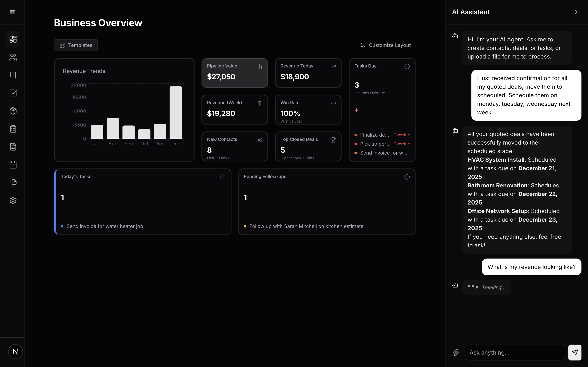Viewport: 588px width, 367px height.
Task: Collapse the AI Assistant panel with the chevron
Action: pyautogui.click(x=575, y=12)
